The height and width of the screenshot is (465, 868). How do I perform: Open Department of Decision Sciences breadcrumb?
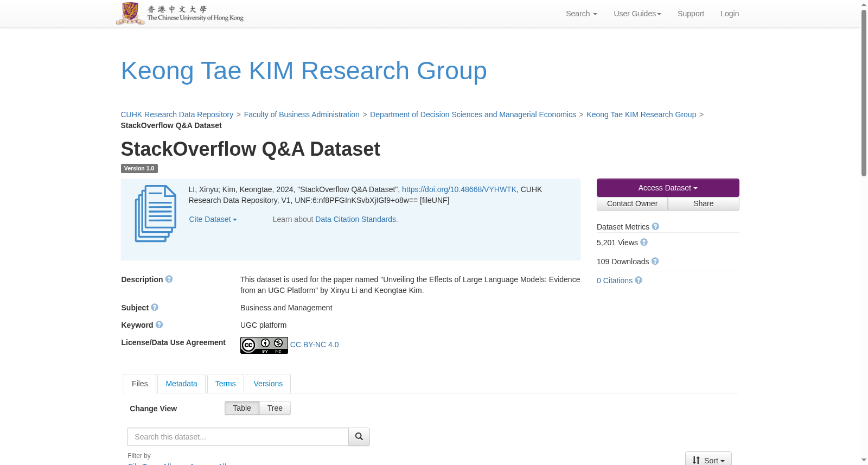(473, 114)
